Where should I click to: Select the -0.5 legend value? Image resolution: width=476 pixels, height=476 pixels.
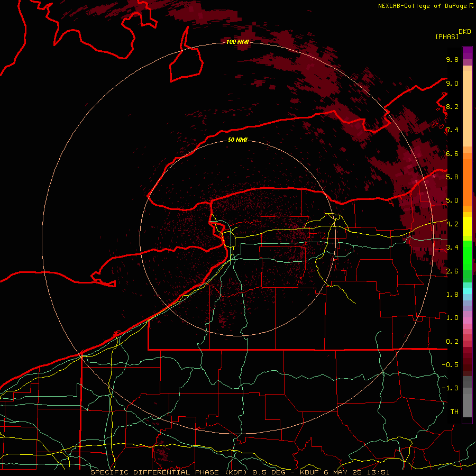450,365
